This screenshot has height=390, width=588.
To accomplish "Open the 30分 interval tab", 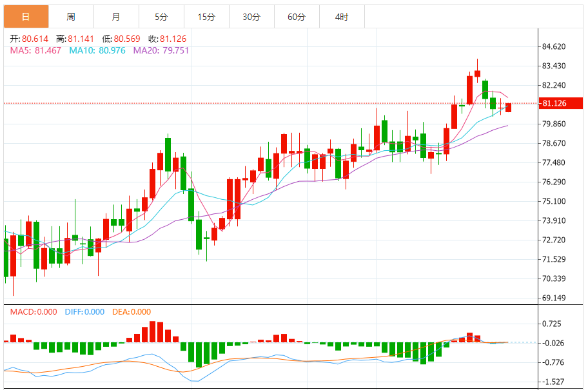I will [251, 17].
